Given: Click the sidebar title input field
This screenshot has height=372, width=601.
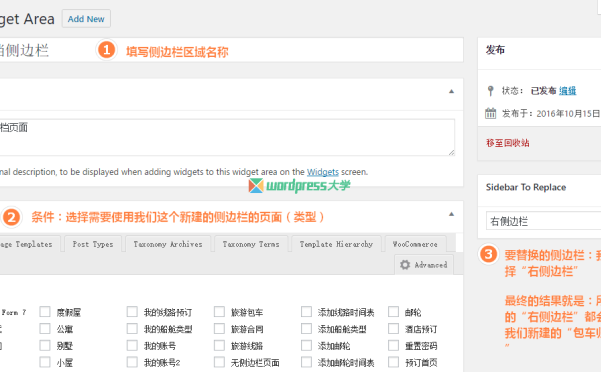Looking at the screenshot, I should click(x=231, y=50).
